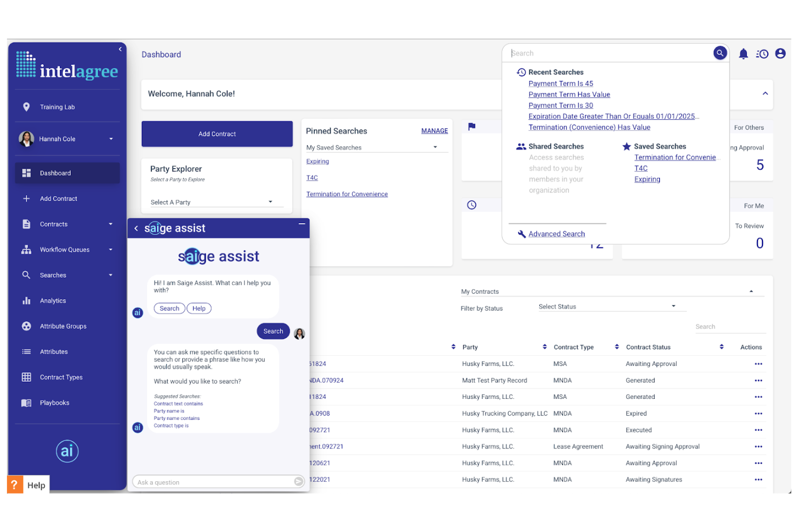The height and width of the screenshot is (532, 798).
Task: Expand the Hannah Cole user dropdown
Action: 111,139
